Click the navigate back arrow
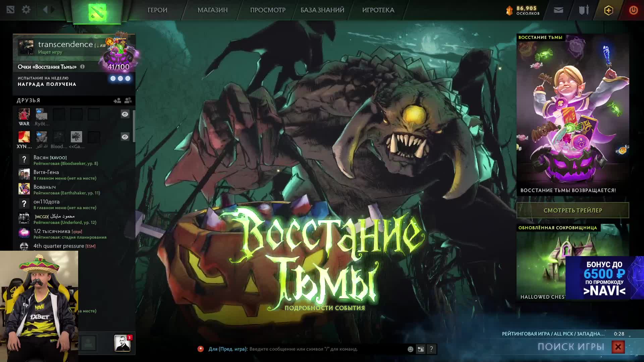Viewport: 644px width, 362px height. tap(45, 10)
